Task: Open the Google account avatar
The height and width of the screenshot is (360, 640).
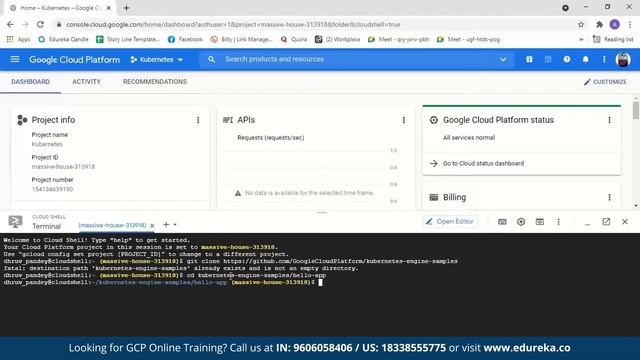Action: 623,60
